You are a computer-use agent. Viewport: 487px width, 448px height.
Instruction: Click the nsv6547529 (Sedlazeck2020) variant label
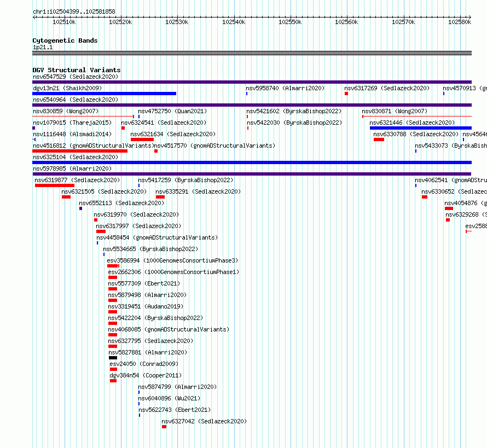[76, 77]
